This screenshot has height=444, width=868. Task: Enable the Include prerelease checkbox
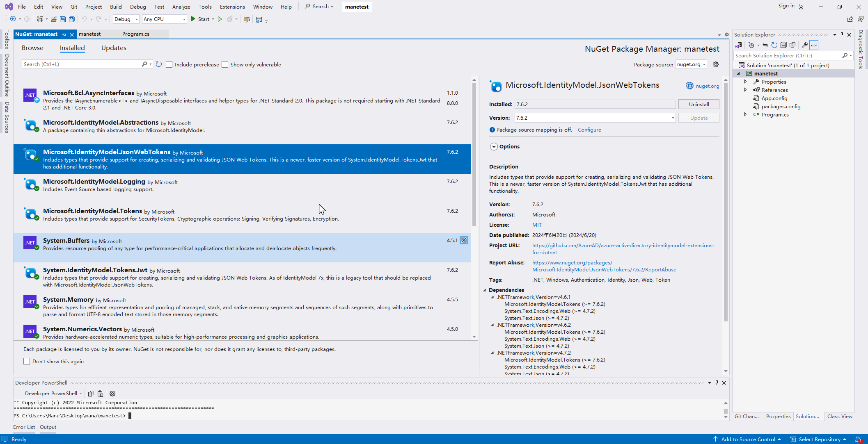coord(169,64)
